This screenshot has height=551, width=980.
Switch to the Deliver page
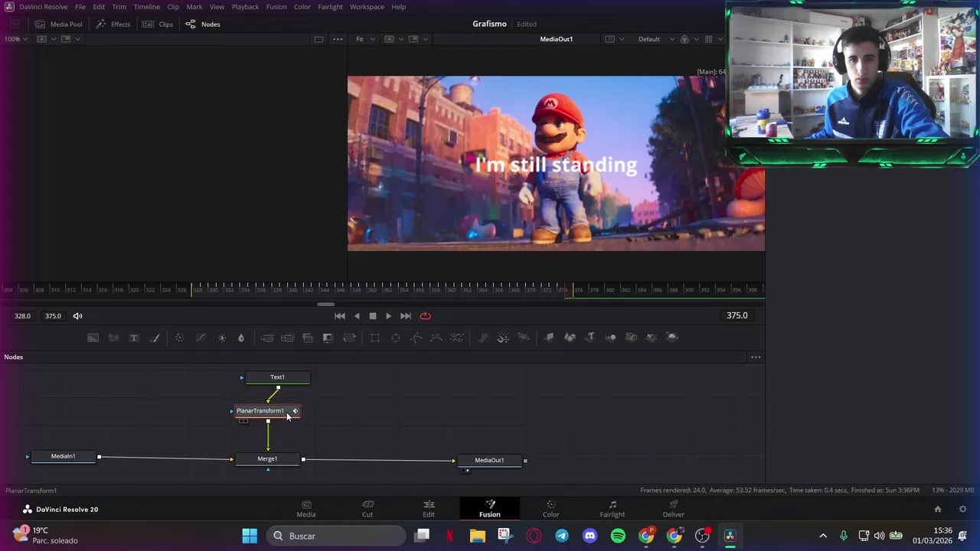click(x=674, y=509)
